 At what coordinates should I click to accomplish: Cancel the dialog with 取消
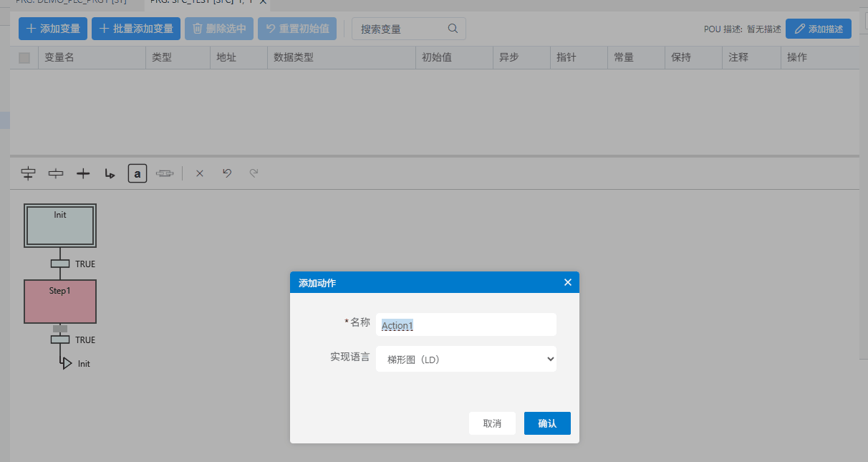coord(492,423)
